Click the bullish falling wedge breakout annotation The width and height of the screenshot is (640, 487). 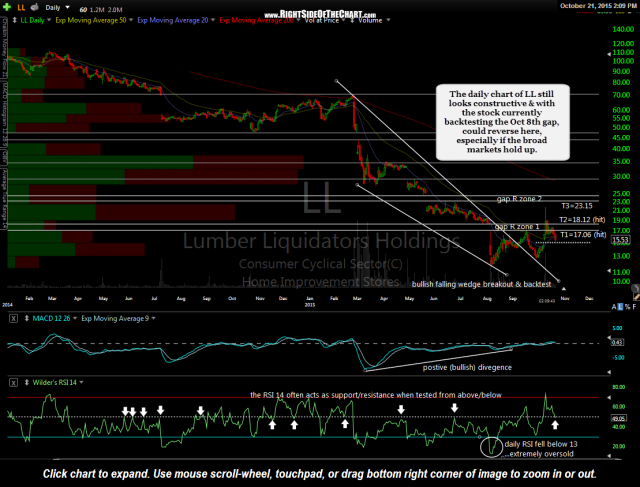tap(481, 284)
